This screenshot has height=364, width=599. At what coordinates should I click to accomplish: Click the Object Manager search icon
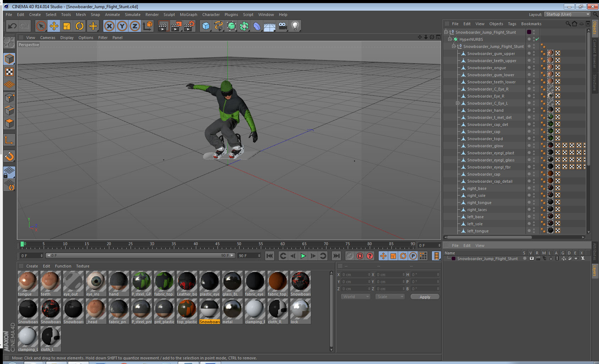pyautogui.click(x=568, y=24)
